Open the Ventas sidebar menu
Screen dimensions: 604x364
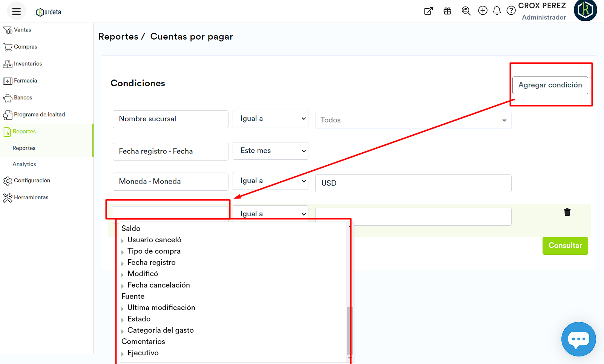[22, 30]
